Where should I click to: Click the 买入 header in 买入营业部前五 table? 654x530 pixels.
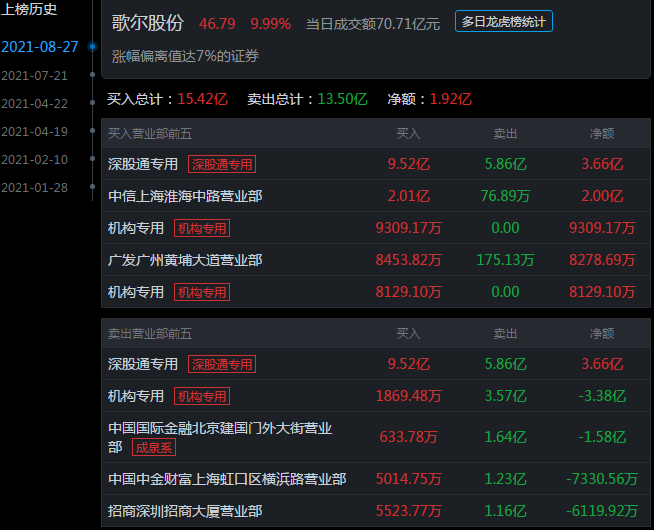408,133
